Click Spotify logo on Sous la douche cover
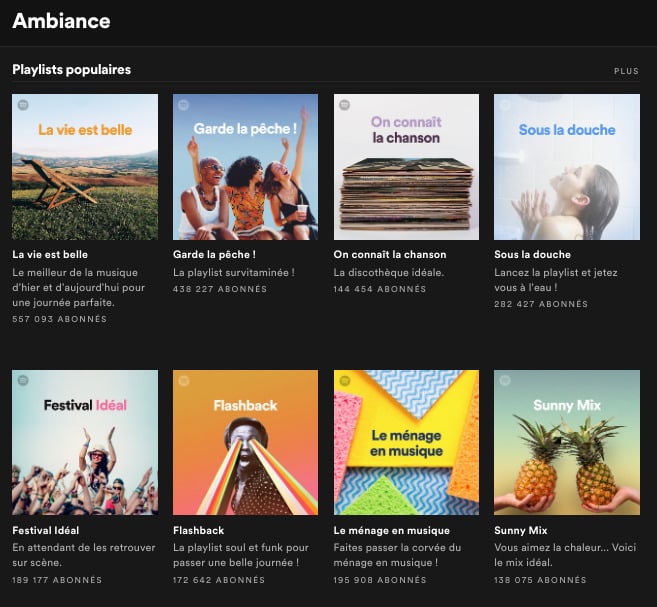657x607 pixels. [505, 105]
